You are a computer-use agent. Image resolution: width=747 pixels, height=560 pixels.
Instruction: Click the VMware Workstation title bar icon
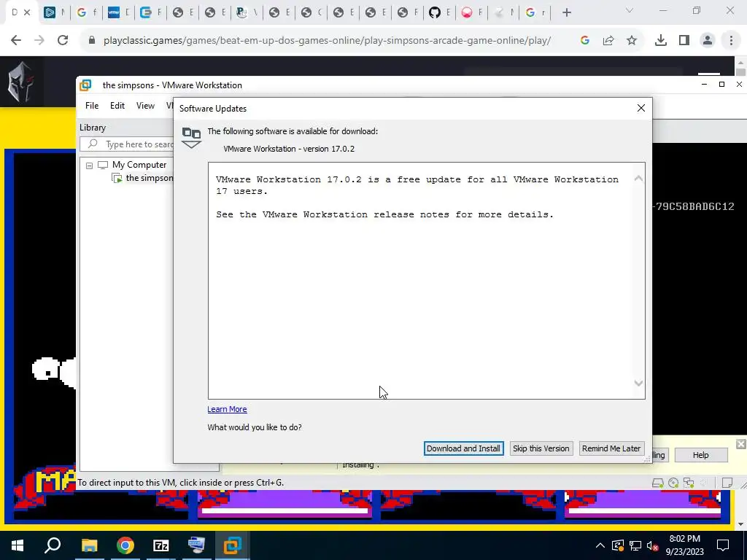(x=86, y=85)
